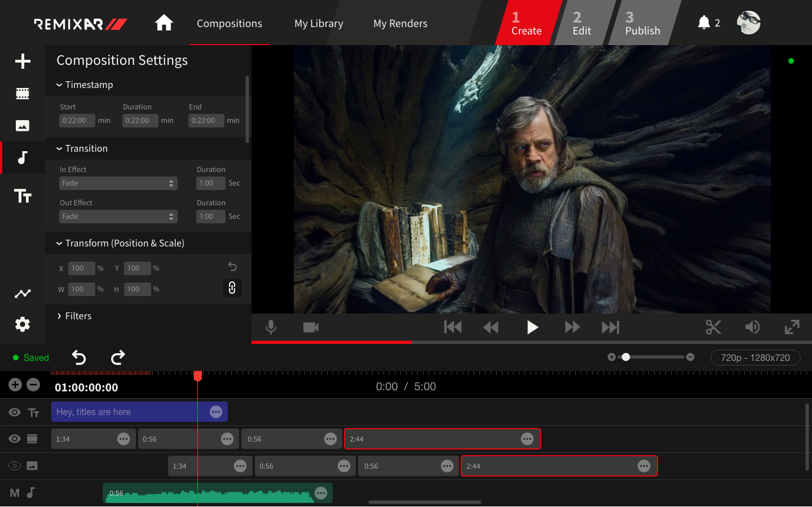Image resolution: width=812 pixels, height=507 pixels.
Task: Click the video playback progress bar
Action: coord(532,342)
